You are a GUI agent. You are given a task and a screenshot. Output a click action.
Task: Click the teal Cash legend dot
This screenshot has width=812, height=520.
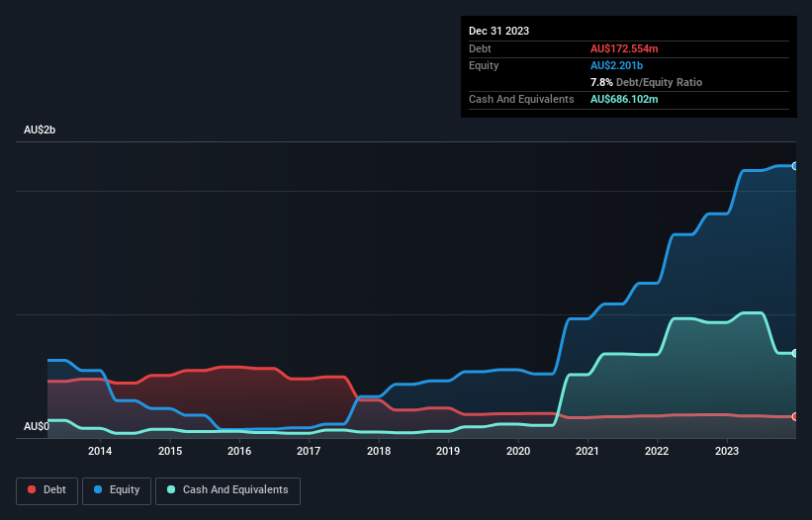pyautogui.click(x=171, y=489)
